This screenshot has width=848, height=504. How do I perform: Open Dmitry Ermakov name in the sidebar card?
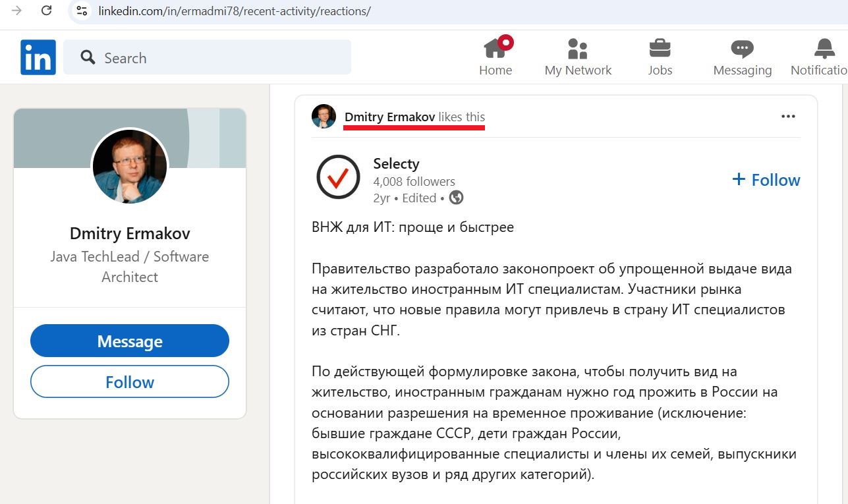point(130,233)
